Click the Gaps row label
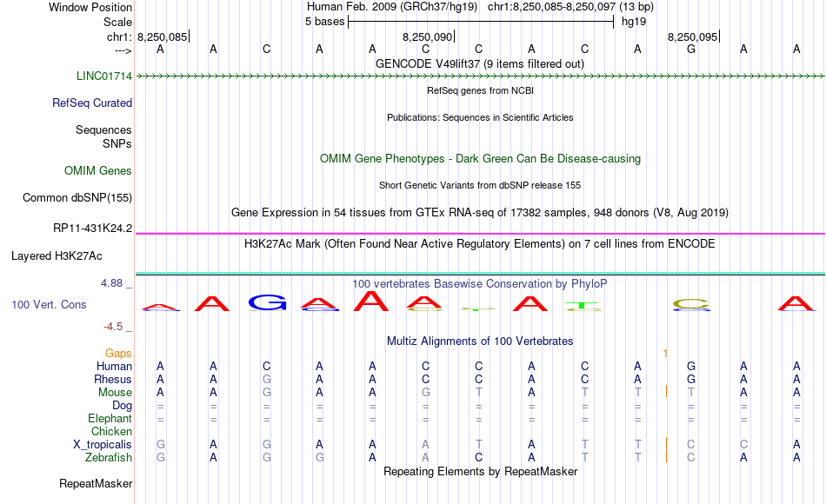This screenshot has height=504, width=826. click(118, 354)
